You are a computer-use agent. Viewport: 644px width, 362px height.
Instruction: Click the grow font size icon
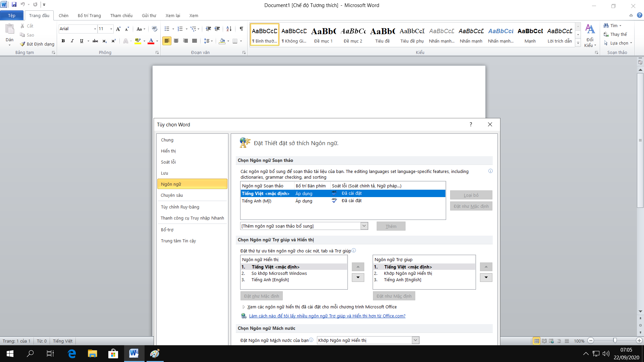(x=118, y=29)
